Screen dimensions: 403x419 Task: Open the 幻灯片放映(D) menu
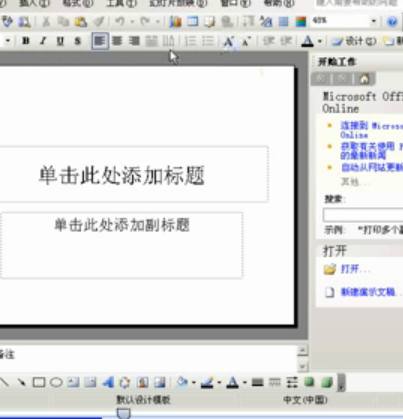(178, 3)
